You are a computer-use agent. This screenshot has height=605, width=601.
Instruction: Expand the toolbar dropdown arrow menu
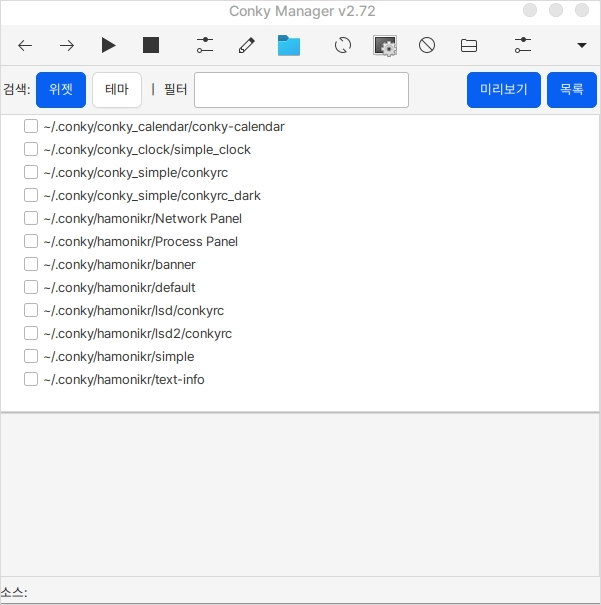[582, 45]
